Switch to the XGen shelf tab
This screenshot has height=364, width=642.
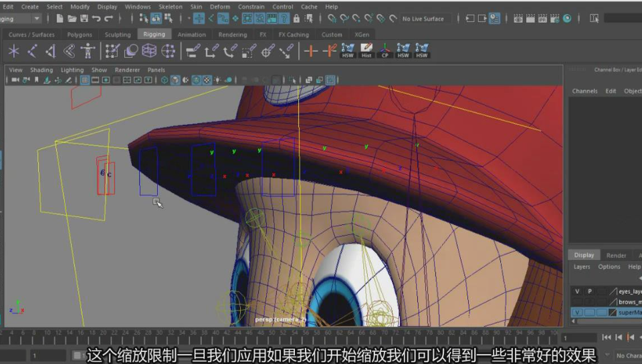362,35
